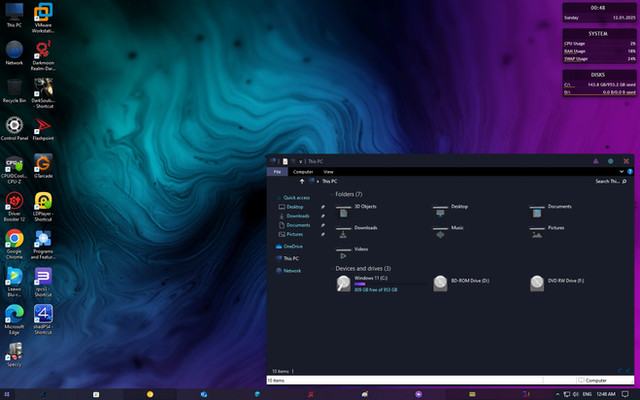640x400 pixels.
Task: Select Programs and Features desktop shortcut
Action: coord(43,244)
